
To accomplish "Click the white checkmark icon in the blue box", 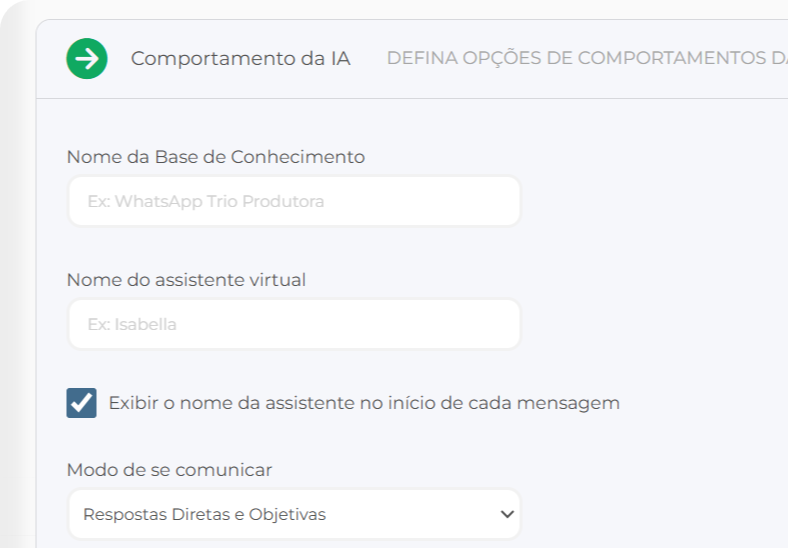I will pos(82,403).
